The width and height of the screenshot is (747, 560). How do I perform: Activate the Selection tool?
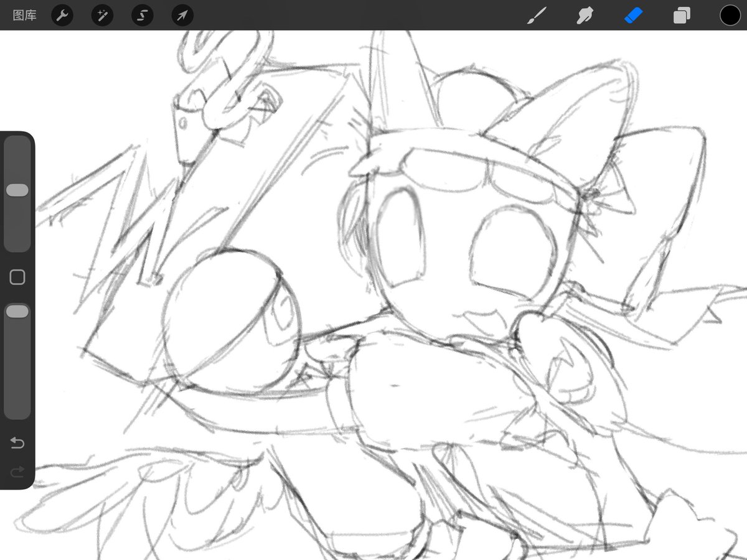click(x=143, y=16)
